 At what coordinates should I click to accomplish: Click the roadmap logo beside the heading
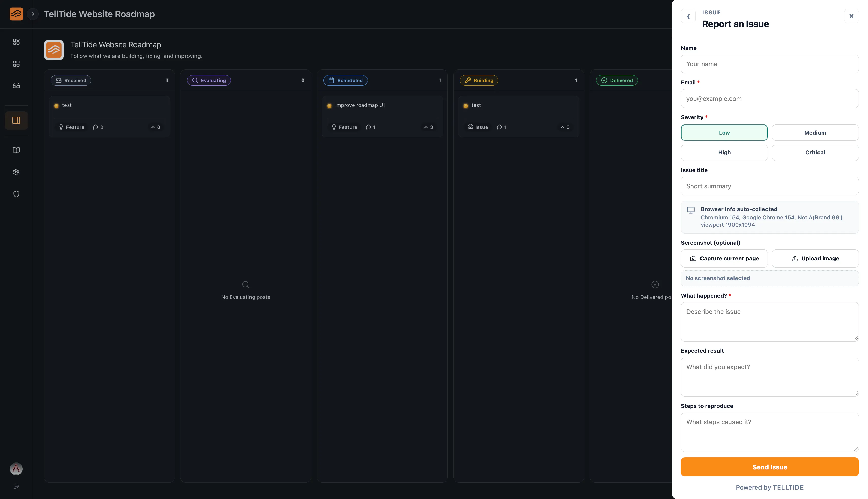(x=54, y=50)
